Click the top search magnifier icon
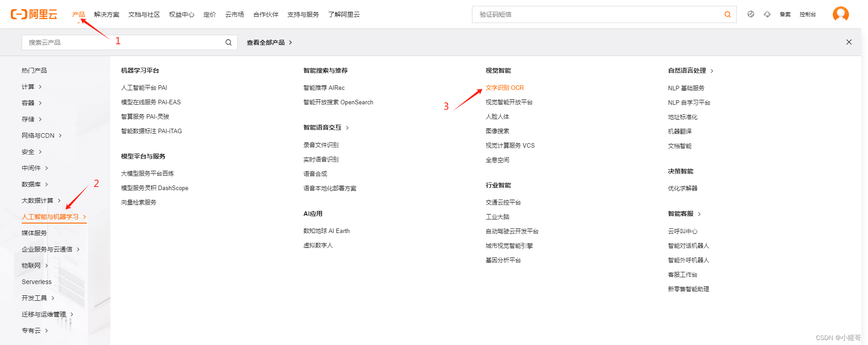Screen dimensions: 868x345 pos(727,14)
